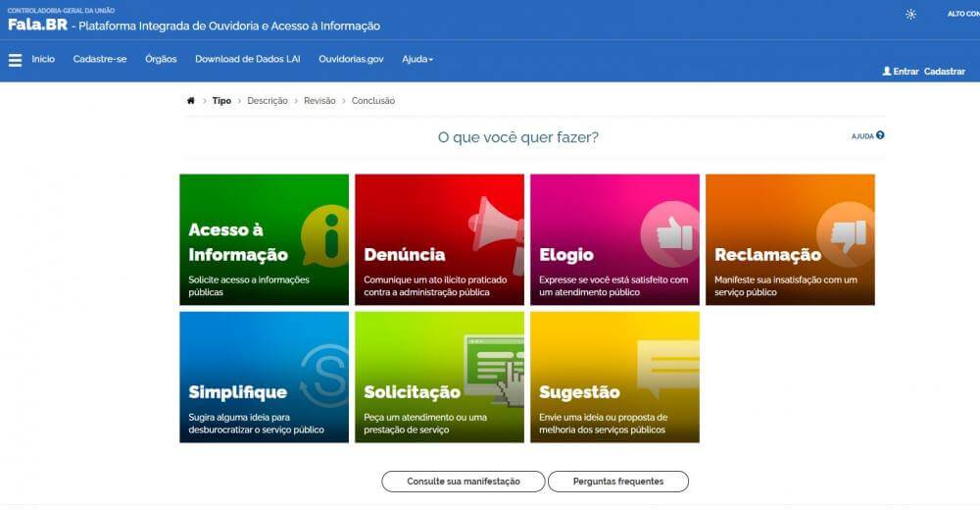Open the Órgãos menu item
Viewport: 980px width, 510px height.
[x=161, y=60]
